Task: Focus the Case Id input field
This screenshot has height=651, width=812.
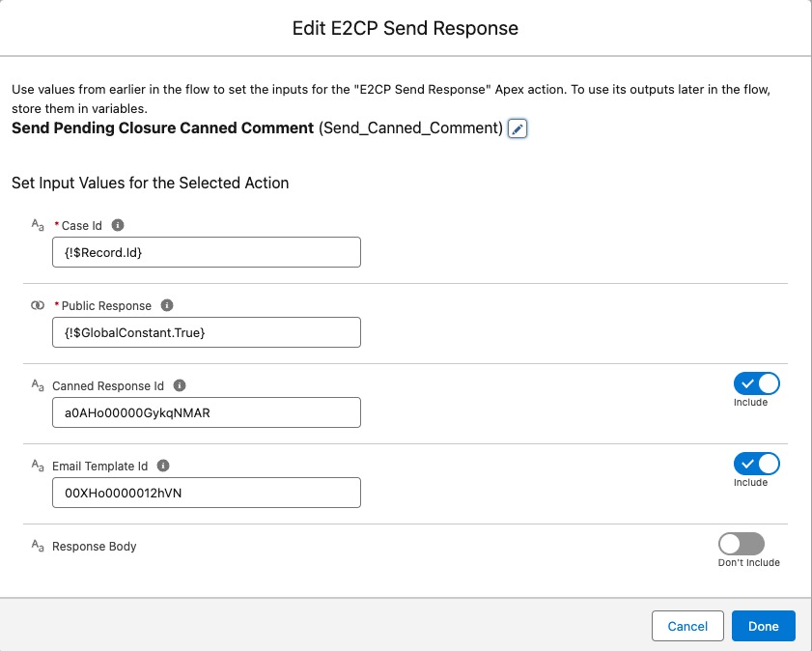Action: (207, 252)
